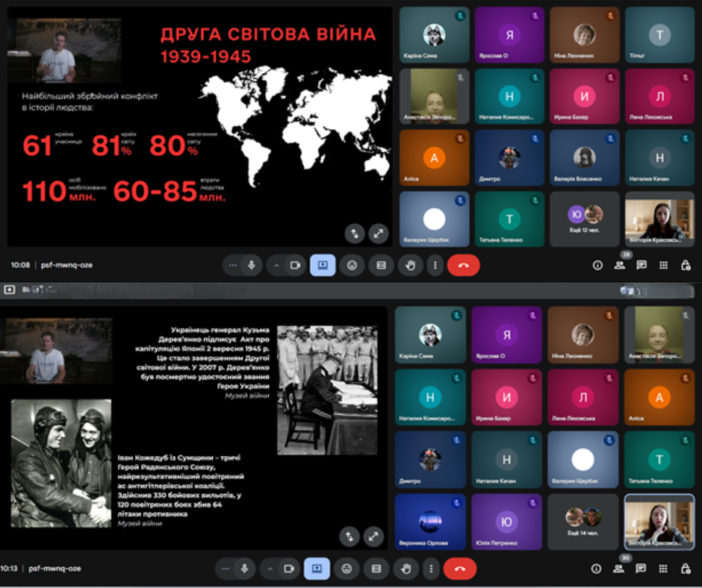Open the activities grid in the 10:13 meeting
The image size is (702, 588).
(x=663, y=569)
